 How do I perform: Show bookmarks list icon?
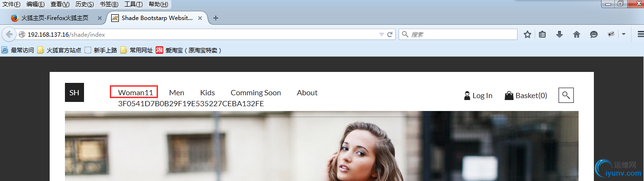(x=543, y=34)
